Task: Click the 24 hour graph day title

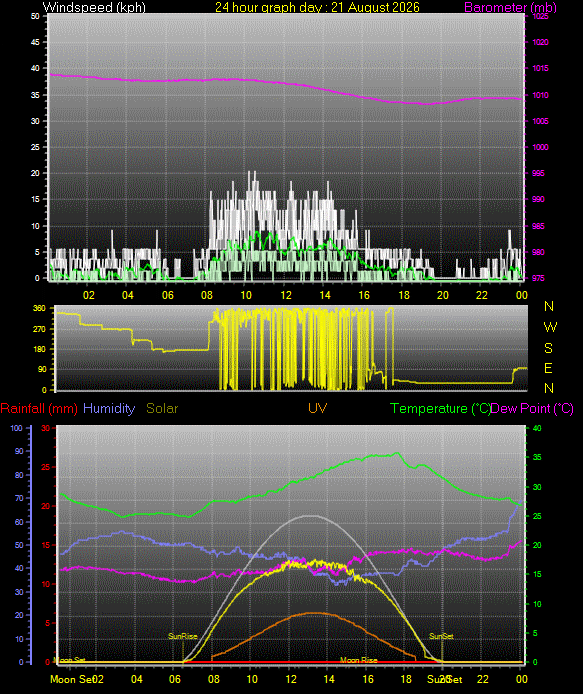Action: (x=317, y=7)
